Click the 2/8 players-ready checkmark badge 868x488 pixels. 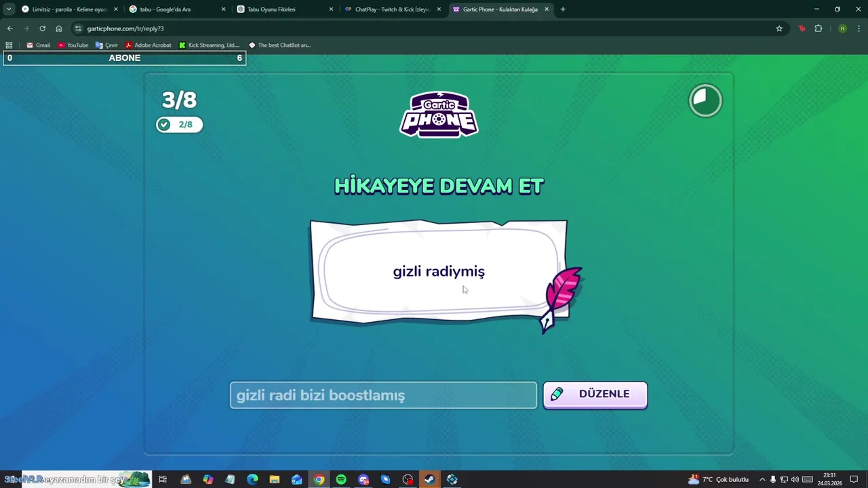(x=179, y=125)
